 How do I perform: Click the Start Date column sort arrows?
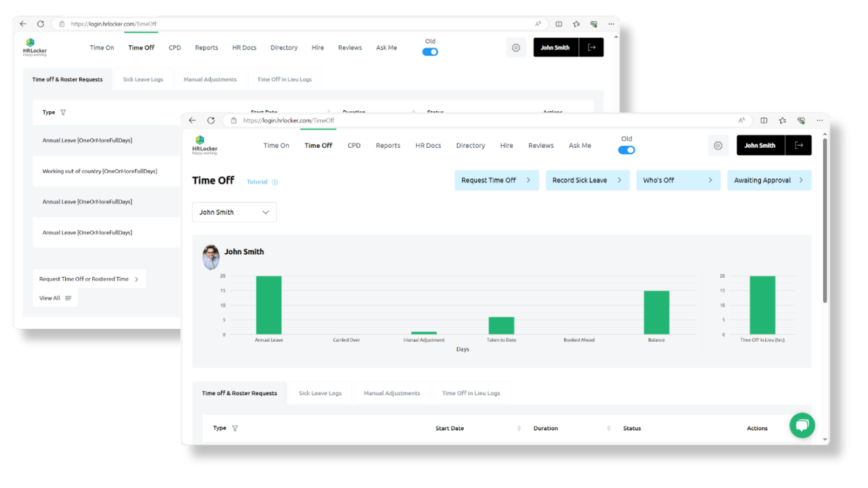coord(519,428)
